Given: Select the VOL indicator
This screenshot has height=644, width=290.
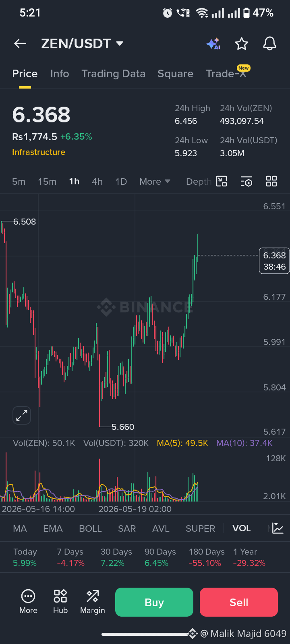Looking at the screenshot, I should tap(242, 528).
